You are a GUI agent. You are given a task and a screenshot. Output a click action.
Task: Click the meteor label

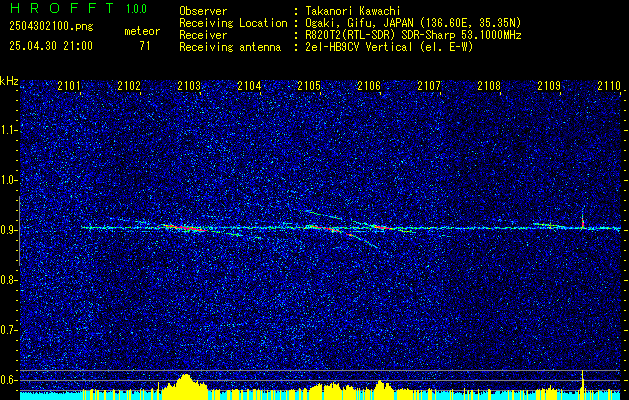142,31
